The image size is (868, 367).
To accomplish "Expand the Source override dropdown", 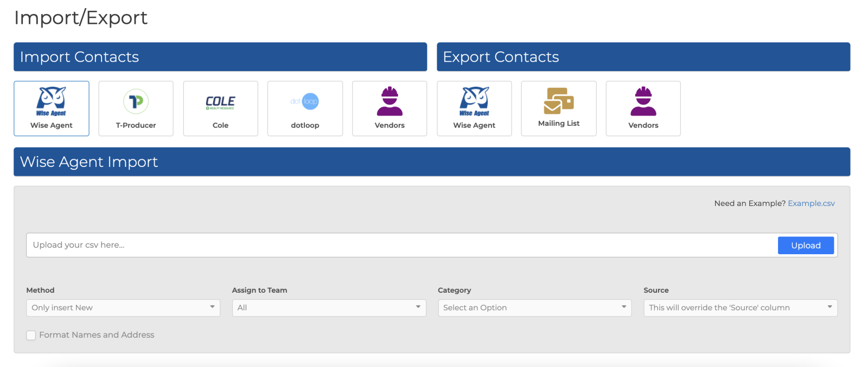I will tap(741, 308).
